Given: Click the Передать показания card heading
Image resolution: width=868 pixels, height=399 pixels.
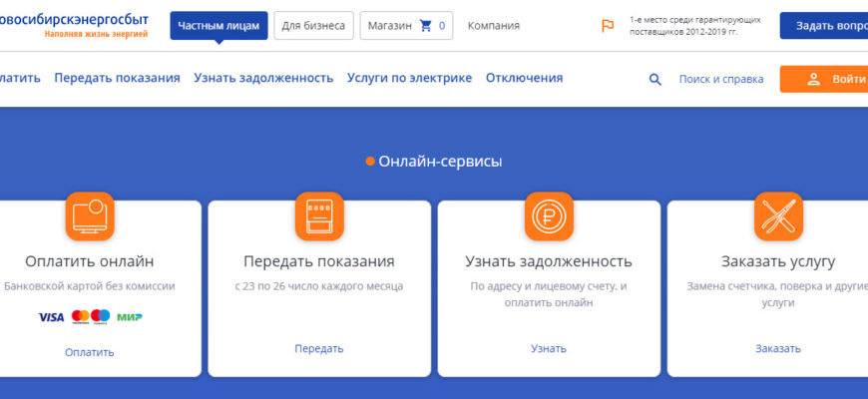Looking at the screenshot, I should 319,261.
